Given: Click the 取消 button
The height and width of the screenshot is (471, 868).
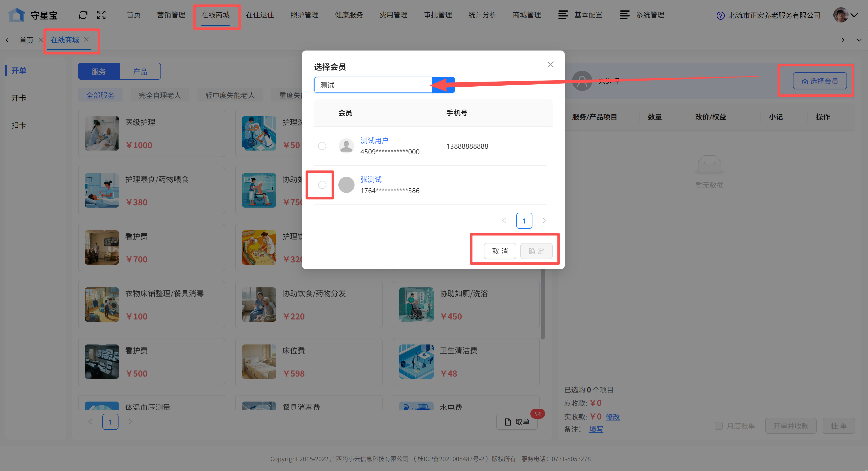Looking at the screenshot, I should [500, 251].
